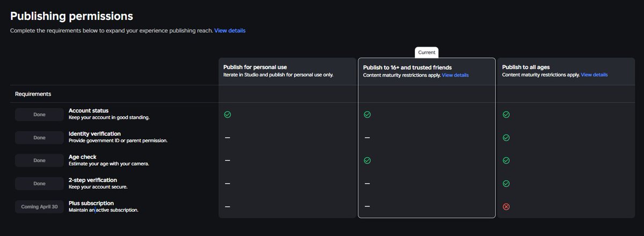Click the Done button for Identity verification
This screenshot has height=236, width=644.
pos(39,137)
